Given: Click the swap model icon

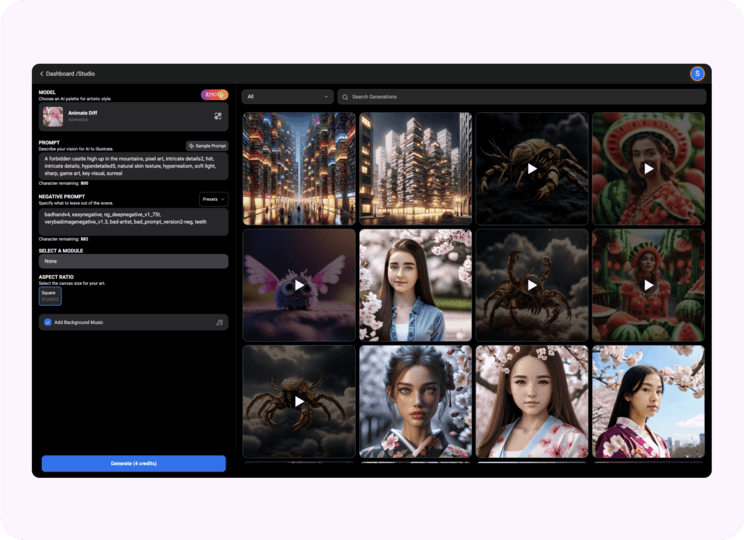Looking at the screenshot, I should pyautogui.click(x=218, y=117).
